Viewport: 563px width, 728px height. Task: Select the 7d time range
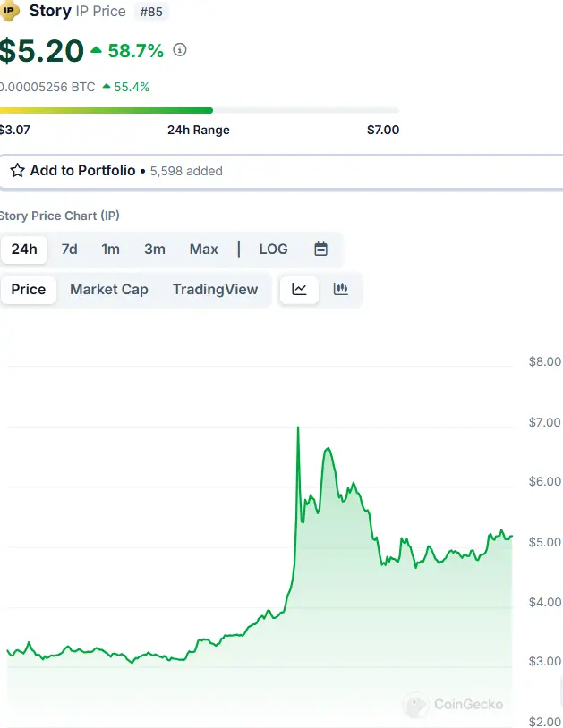pos(69,249)
